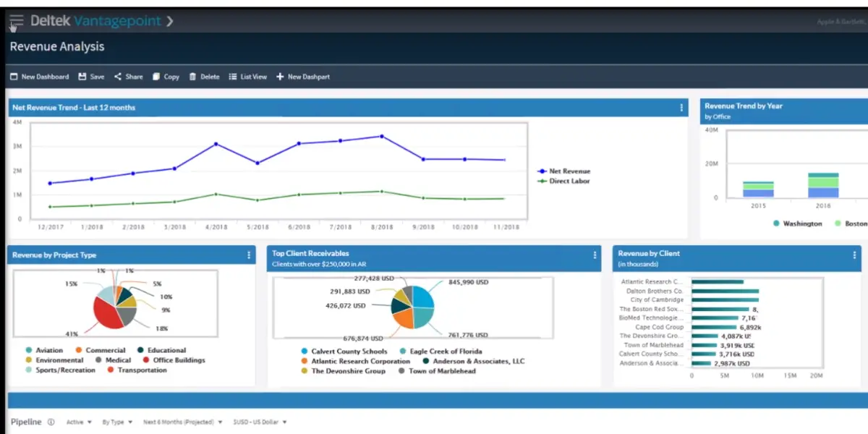868x434 pixels.
Task: Open Next 6 Months (Projected) dropdown
Action: [x=184, y=422]
